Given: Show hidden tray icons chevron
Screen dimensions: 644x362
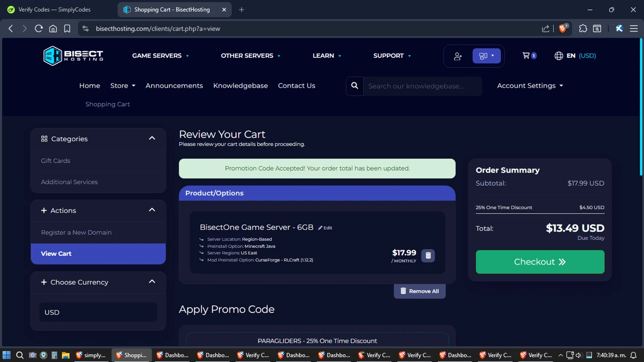Looking at the screenshot, I should (560, 355).
